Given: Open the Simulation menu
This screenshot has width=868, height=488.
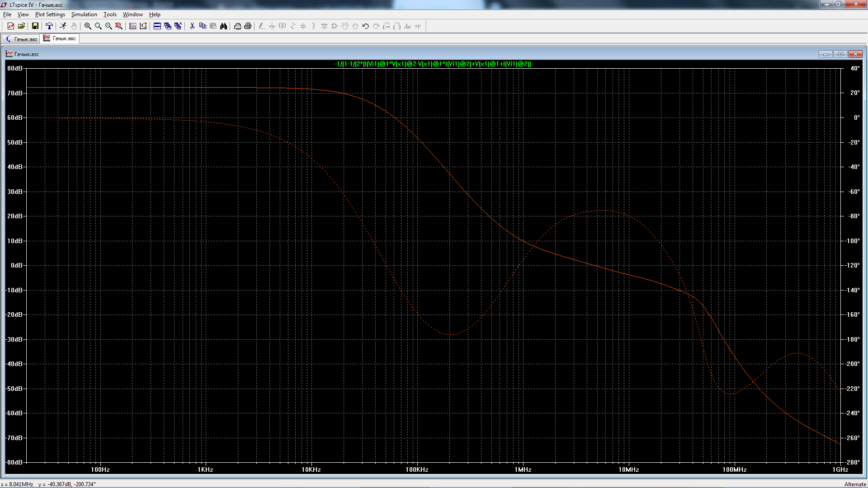Looking at the screenshot, I should coord(84,14).
